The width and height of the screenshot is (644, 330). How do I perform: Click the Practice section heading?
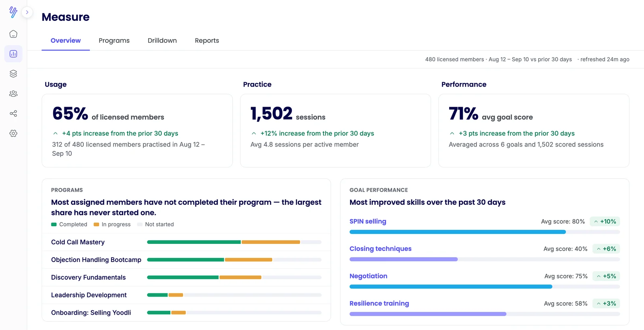(257, 85)
